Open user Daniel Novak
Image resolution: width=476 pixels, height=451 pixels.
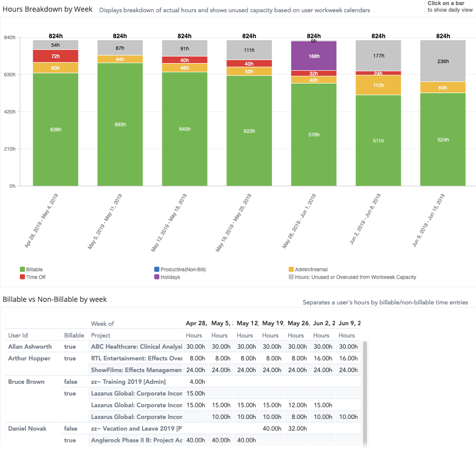pos(27,429)
